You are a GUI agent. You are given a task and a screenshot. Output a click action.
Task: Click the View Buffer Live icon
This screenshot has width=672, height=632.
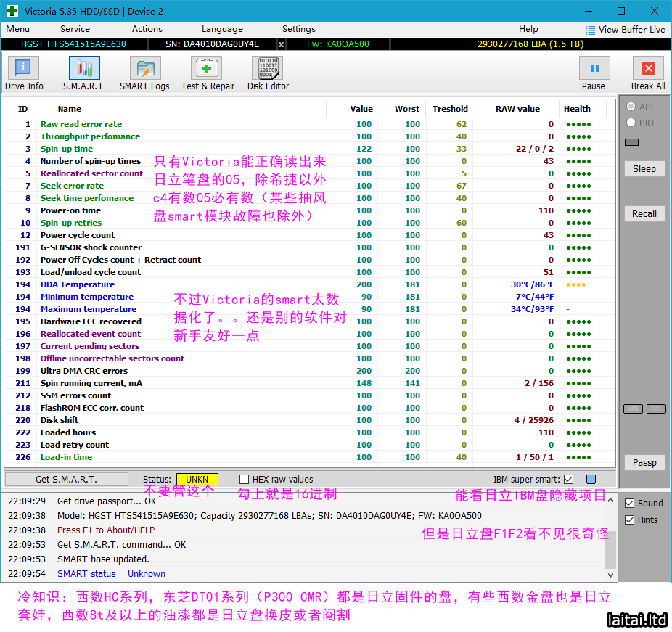point(591,30)
